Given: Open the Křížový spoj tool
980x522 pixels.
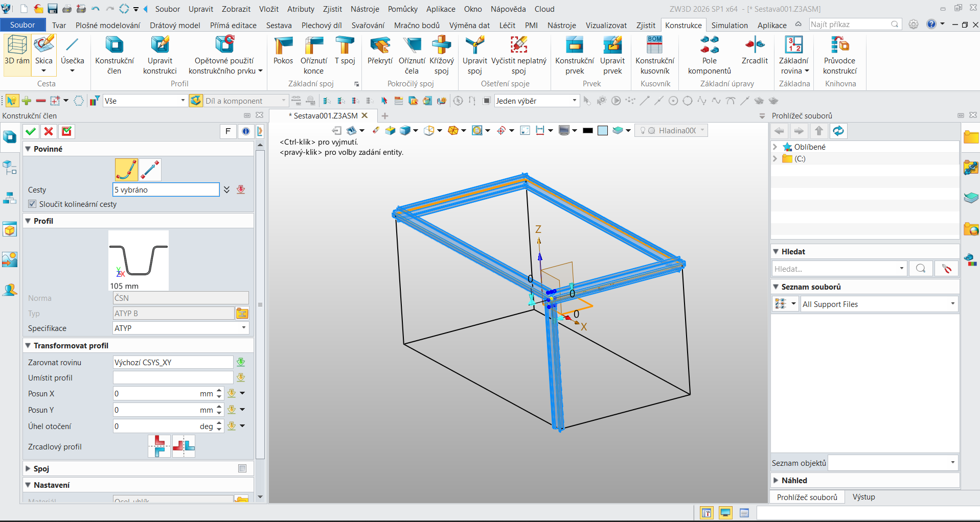Looking at the screenshot, I should tap(442, 55).
